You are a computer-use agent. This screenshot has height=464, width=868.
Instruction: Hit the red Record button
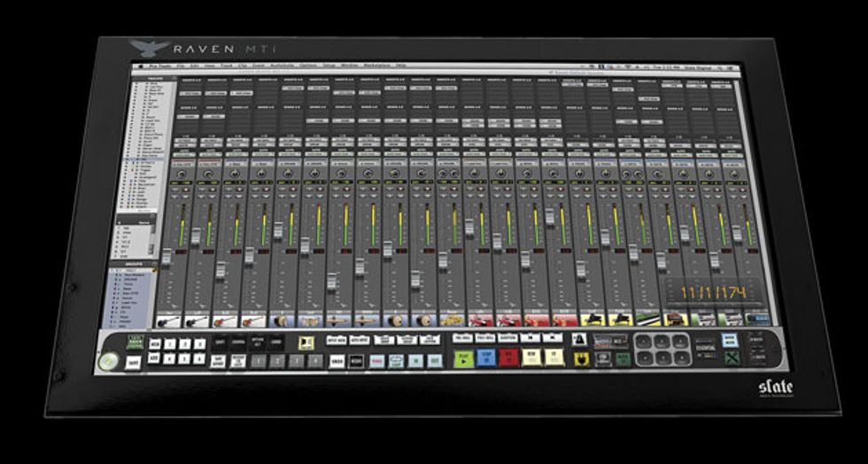[x=509, y=359]
